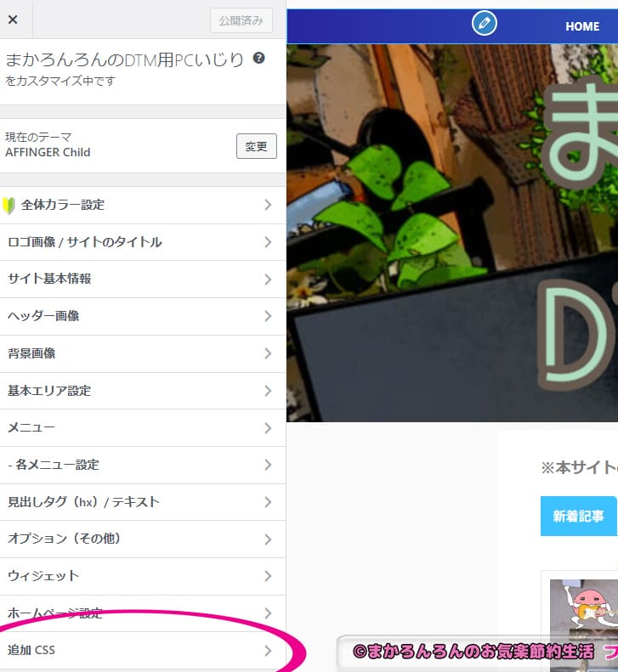
Task: Expand chevron for サイト基本情報
Action: click(268, 280)
